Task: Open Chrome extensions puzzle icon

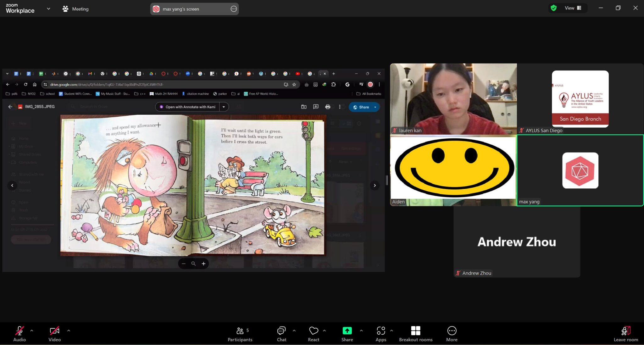Action: (x=334, y=84)
